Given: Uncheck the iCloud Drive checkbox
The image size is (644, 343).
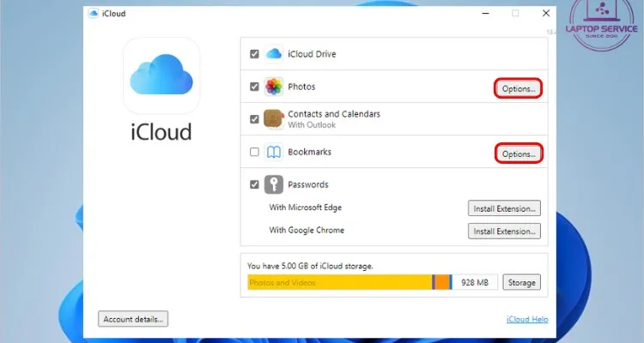Looking at the screenshot, I should pos(254,54).
